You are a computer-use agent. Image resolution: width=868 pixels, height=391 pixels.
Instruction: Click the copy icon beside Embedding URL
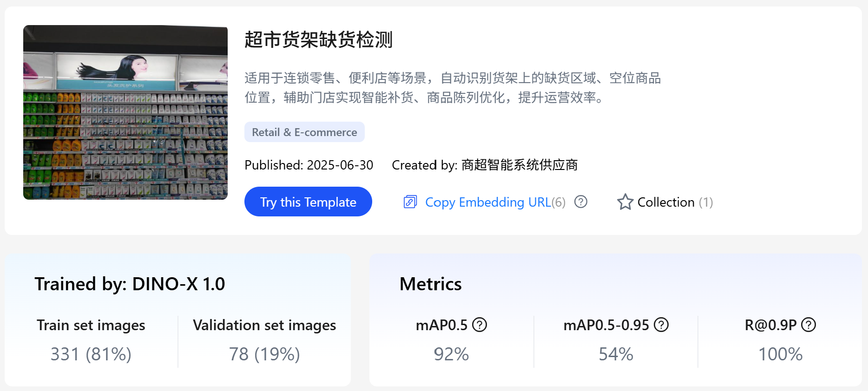(x=410, y=202)
